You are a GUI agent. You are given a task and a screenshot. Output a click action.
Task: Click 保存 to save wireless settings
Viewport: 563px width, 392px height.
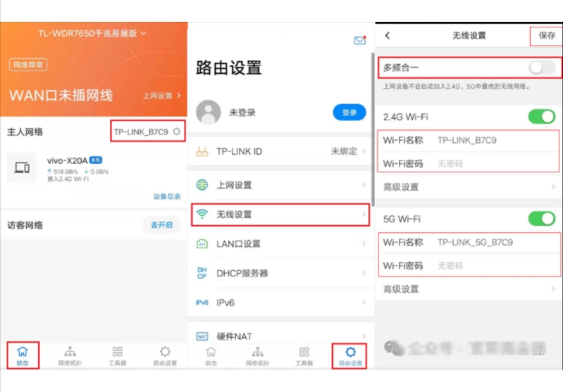[x=547, y=35]
